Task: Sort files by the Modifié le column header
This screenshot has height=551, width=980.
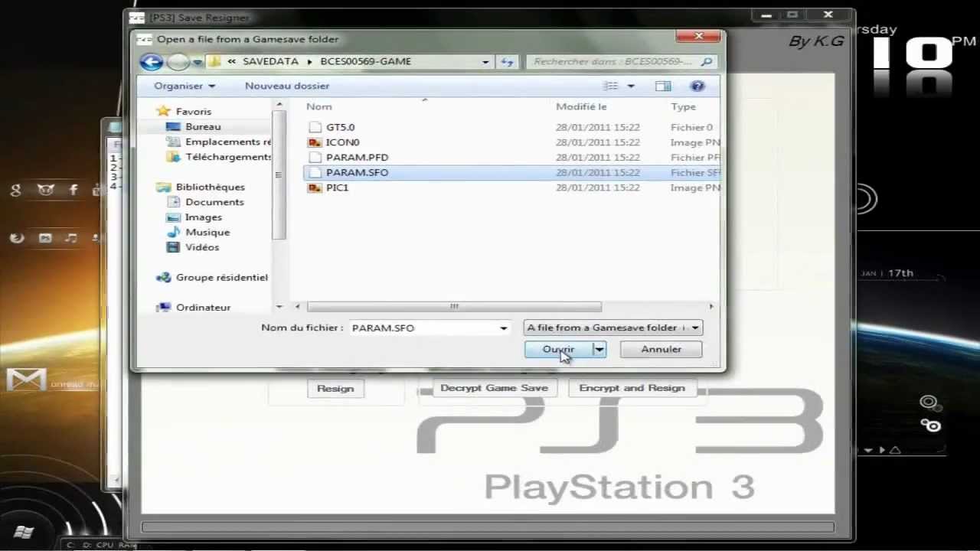Action: [x=581, y=107]
